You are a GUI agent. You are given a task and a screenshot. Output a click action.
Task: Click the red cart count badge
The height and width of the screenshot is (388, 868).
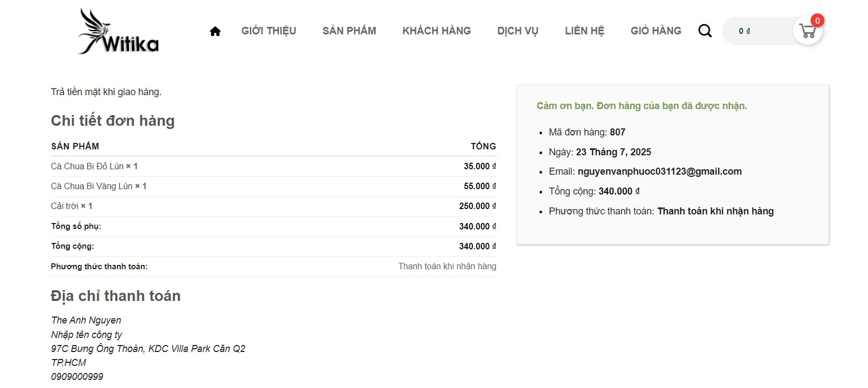pos(817,21)
